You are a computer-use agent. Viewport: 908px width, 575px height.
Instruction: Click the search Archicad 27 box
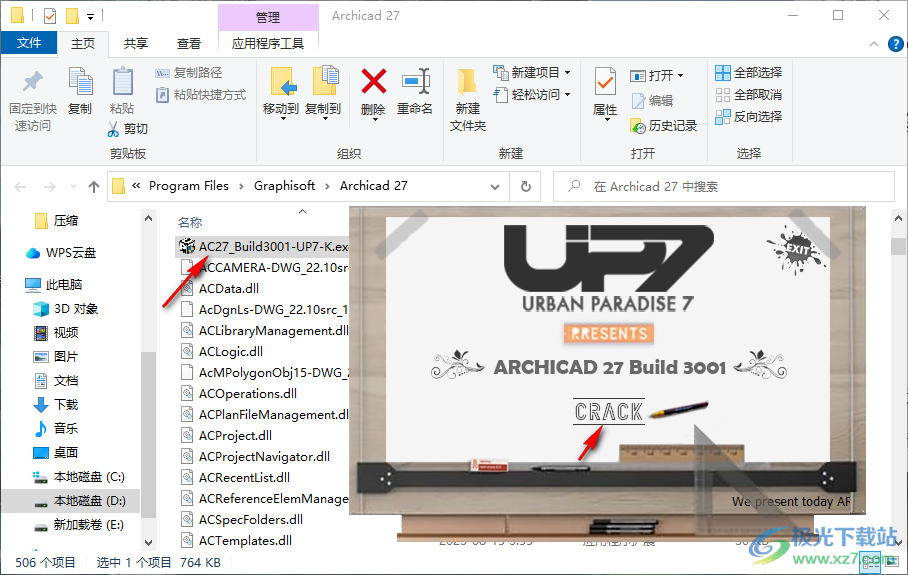pyautogui.click(x=724, y=186)
